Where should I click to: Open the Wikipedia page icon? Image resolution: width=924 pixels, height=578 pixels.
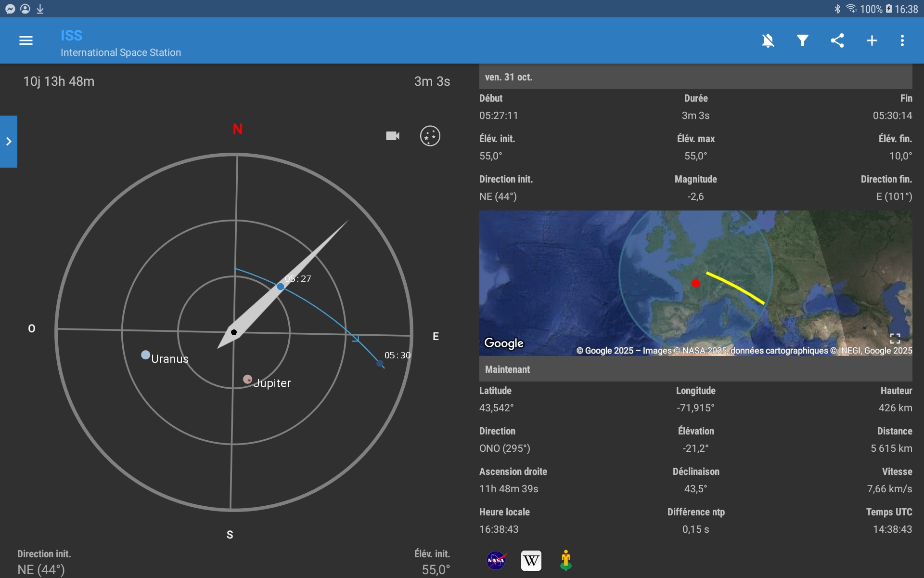(x=531, y=560)
